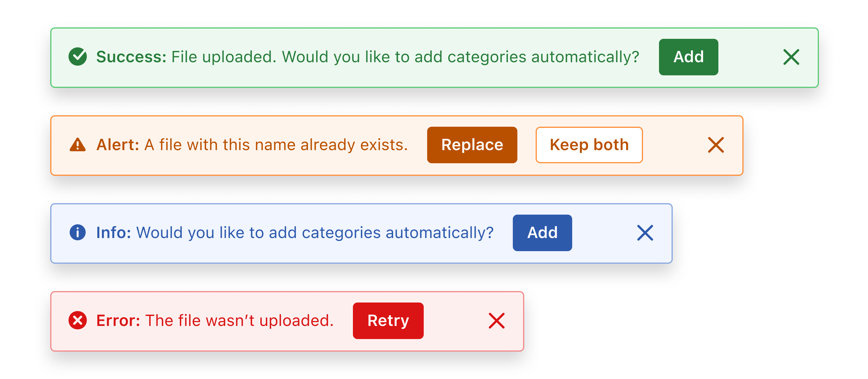Dismiss the blue info banner

click(645, 233)
